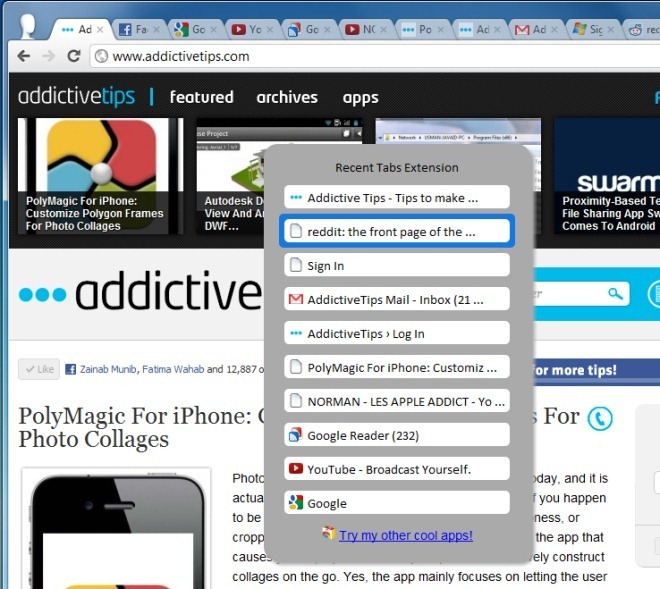Select Addictive Tips - Tips to make entry
Viewport: 660px width, 589px height.
pyautogui.click(x=397, y=197)
